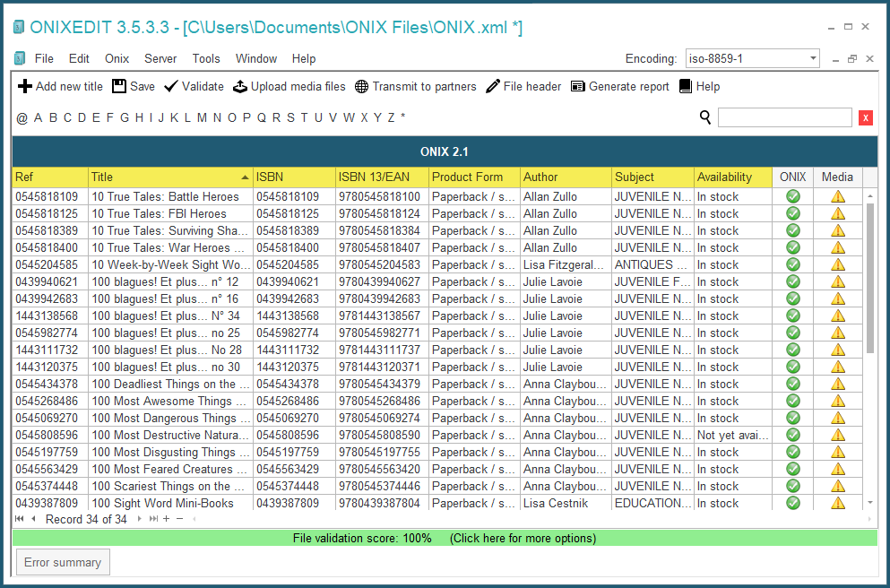Click the Author column header
The height and width of the screenshot is (588, 890).
pyautogui.click(x=566, y=177)
